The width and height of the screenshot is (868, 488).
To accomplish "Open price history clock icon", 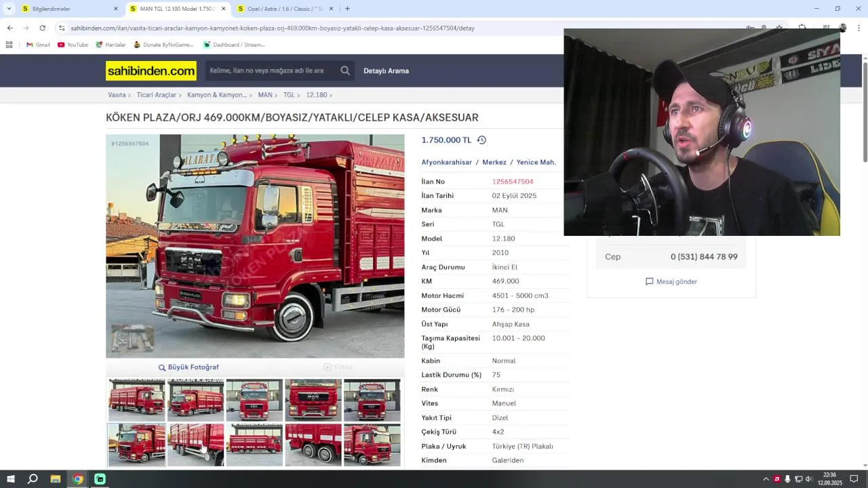I will coord(481,140).
